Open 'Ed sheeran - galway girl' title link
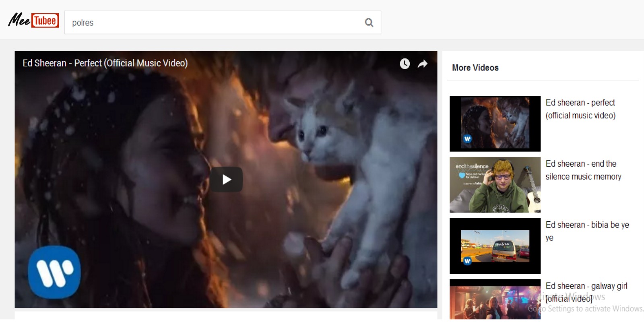This screenshot has width=644, height=322. pyautogui.click(x=586, y=292)
